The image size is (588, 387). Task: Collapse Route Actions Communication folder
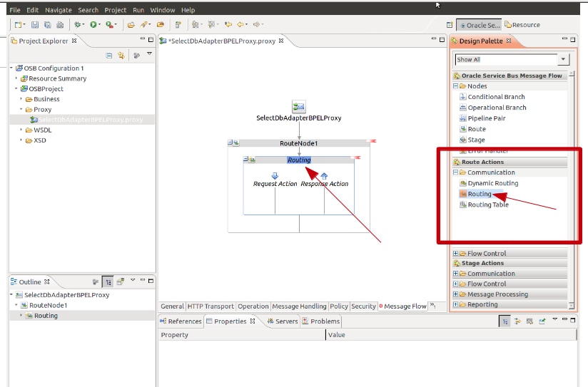pyautogui.click(x=455, y=172)
